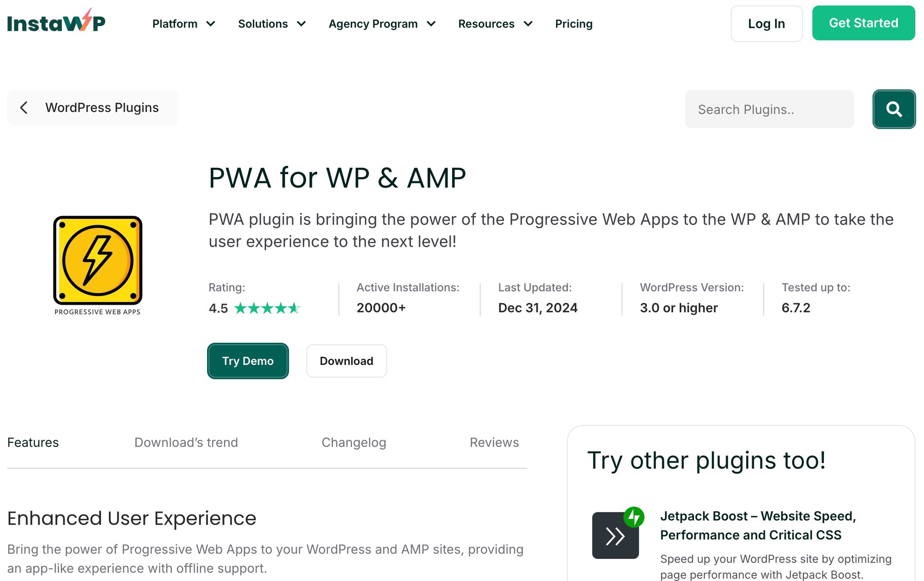Click the Log In button
Viewport: 924px width, 581px height.
pyautogui.click(x=766, y=23)
